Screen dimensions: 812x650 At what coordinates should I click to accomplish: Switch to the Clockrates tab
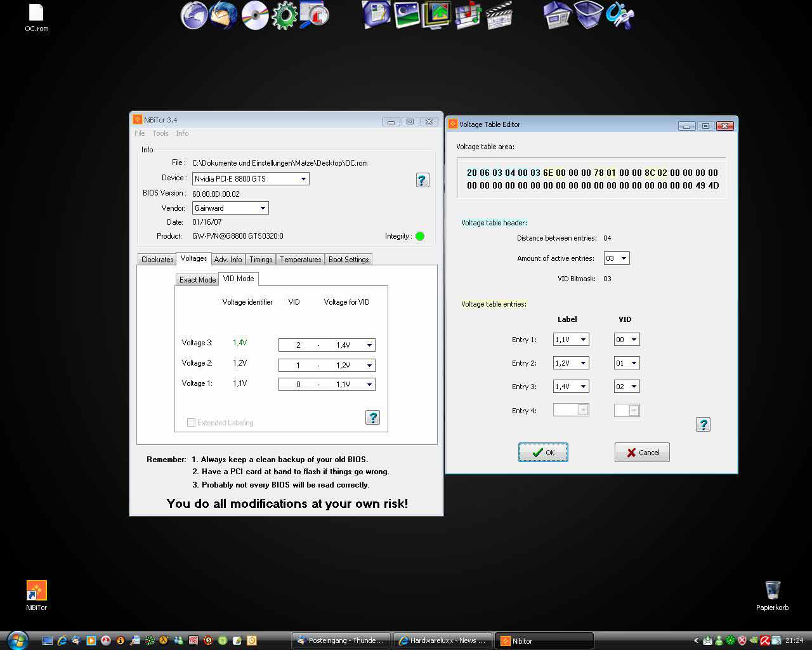pos(157,260)
